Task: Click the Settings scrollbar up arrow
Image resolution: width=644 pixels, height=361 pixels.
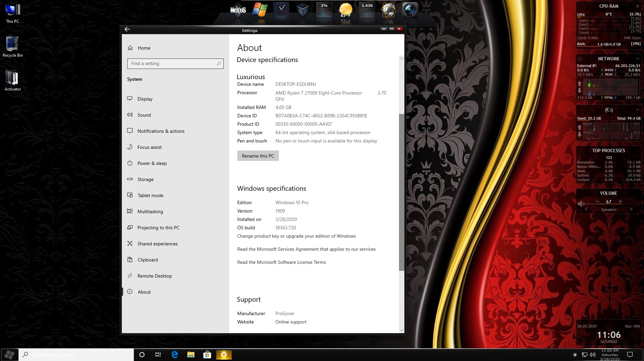Action: tap(401, 58)
